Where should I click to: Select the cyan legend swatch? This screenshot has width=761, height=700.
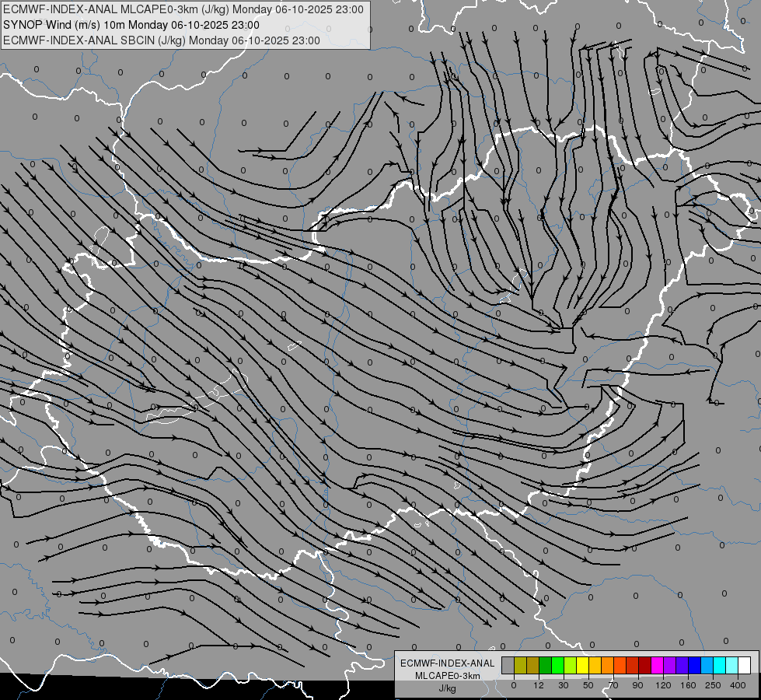point(720,666)
